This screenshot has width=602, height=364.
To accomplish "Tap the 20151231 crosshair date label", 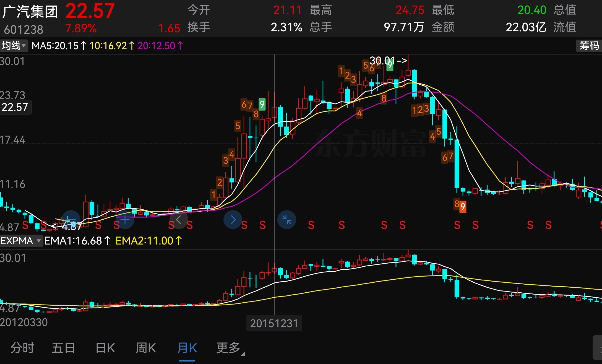I will pos(274,323).
